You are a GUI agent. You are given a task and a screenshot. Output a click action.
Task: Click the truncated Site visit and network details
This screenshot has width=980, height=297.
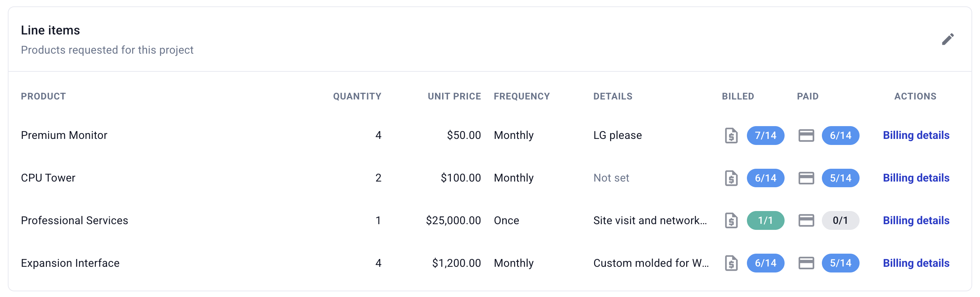click(x=650, y=221)
